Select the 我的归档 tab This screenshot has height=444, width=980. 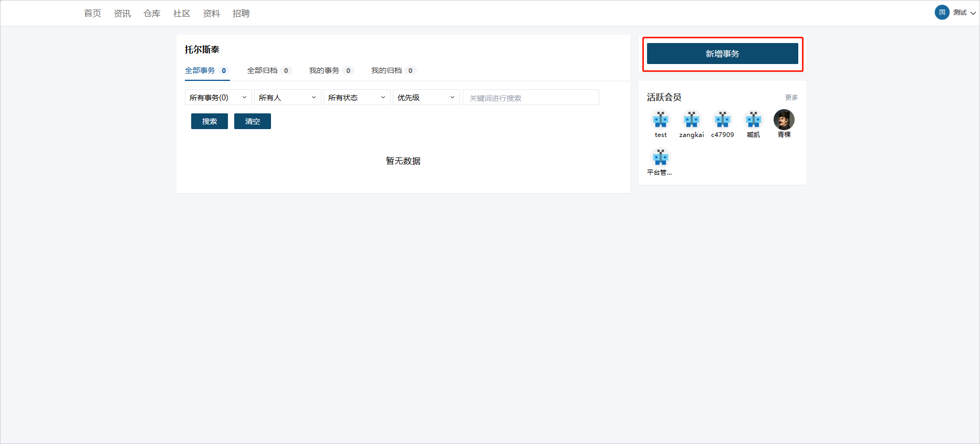[393, 70]
